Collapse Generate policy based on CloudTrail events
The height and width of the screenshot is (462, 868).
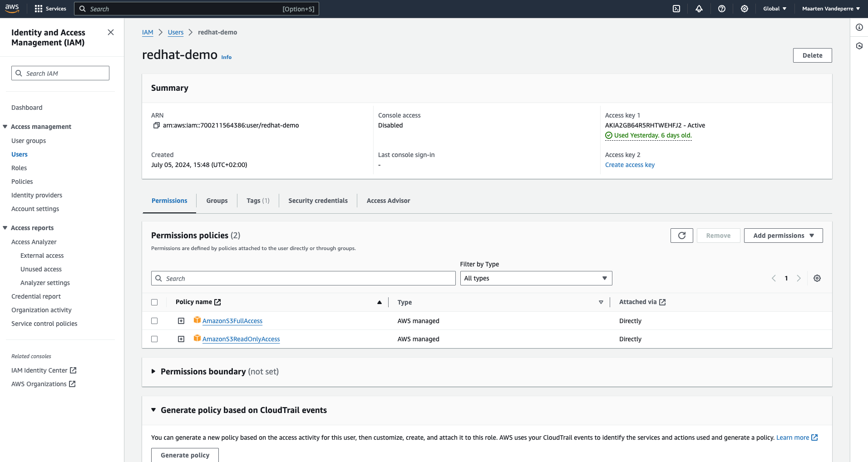coord(153,410)
